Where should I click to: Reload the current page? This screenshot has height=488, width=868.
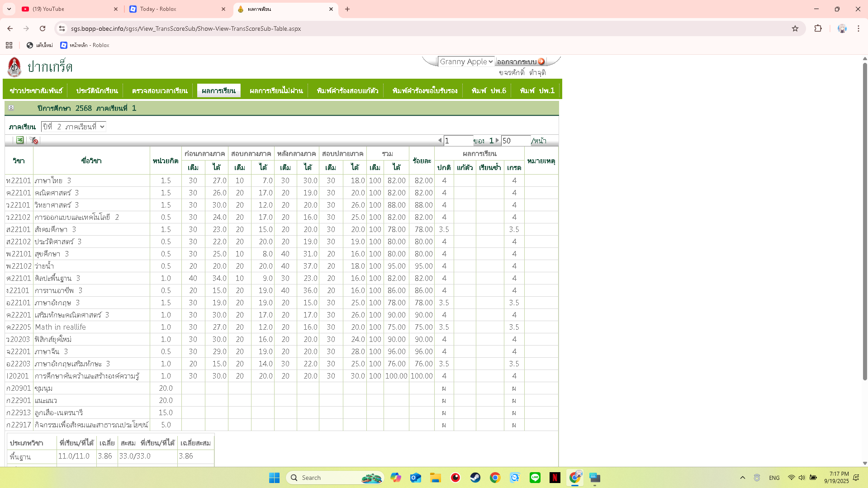(43, 28)
